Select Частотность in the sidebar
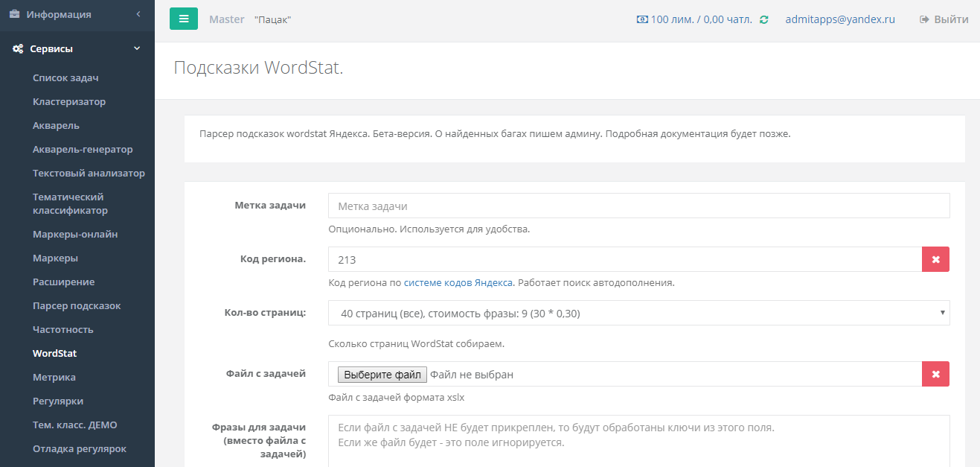Screen dimensions: 980x467 click(x=63, y=330)
